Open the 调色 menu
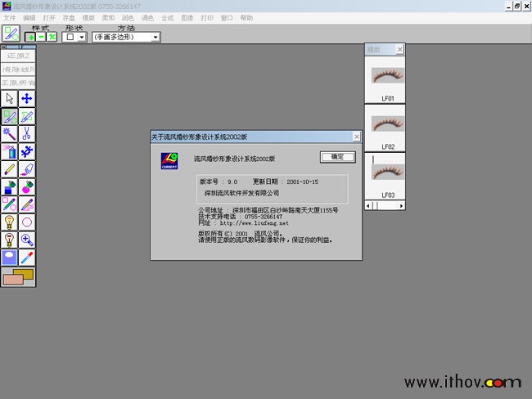532x399 pixels. (x=147, y=18)
